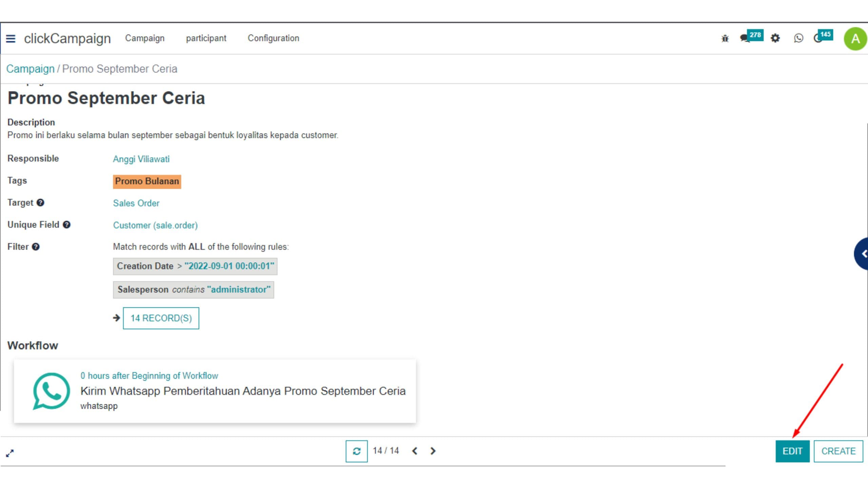
Task: Expand the side panel chevron on right edge
Action: (862, 254)
